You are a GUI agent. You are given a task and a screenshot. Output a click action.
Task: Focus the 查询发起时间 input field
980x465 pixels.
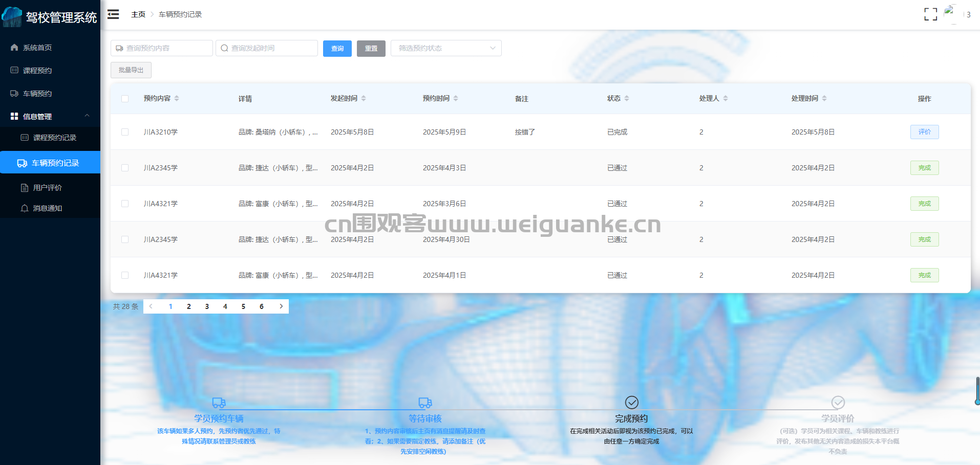point(267,48)
